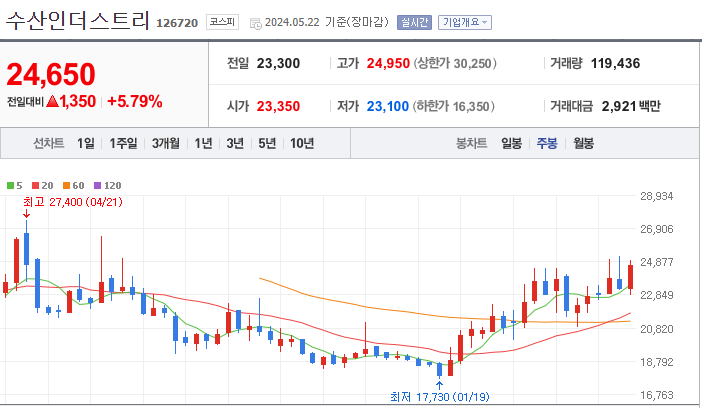Click the stock code 126720
This screenshot has height=408, width=702.
[177, 23]
